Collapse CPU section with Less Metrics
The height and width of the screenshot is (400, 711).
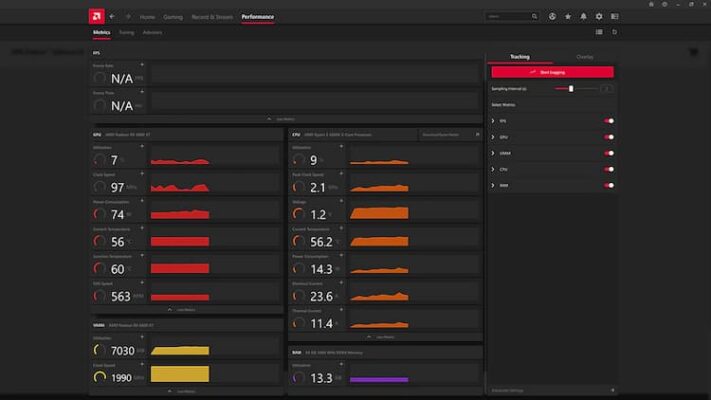(x=381, y=337)
